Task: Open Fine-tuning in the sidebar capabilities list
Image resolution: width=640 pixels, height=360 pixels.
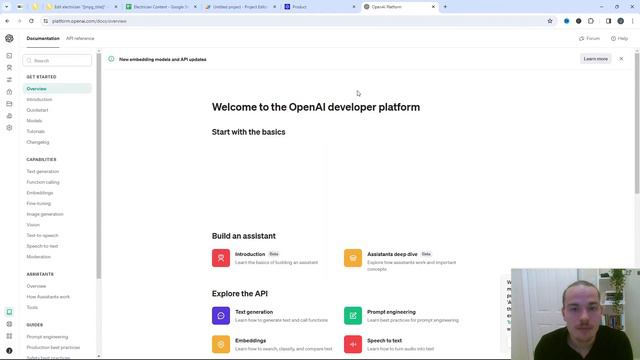Action: pyautogui.click(x=39, y=203)
